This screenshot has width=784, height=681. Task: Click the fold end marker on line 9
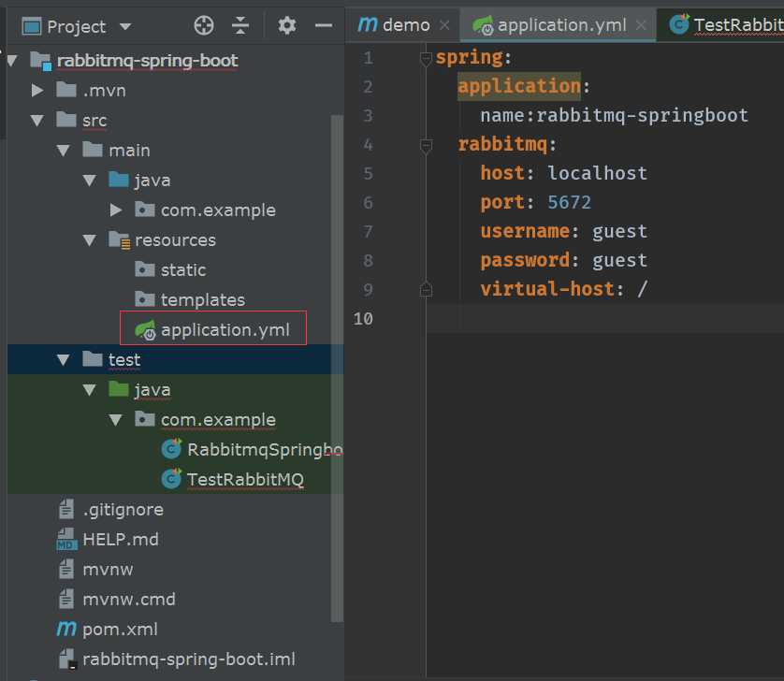pos(426,289)
